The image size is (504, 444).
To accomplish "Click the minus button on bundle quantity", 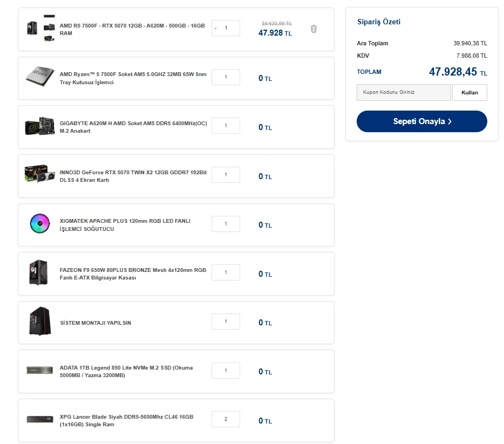I will pos(216,28).
